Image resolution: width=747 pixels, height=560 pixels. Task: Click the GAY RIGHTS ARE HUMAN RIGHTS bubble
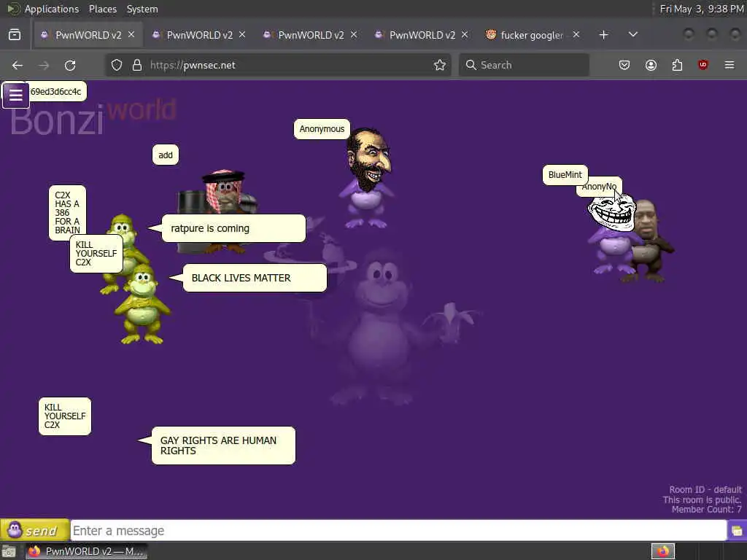coord(223,446)
